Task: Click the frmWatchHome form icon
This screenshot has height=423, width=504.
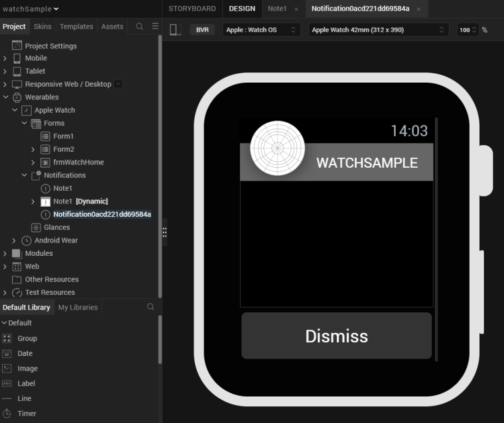Action: 45,162
